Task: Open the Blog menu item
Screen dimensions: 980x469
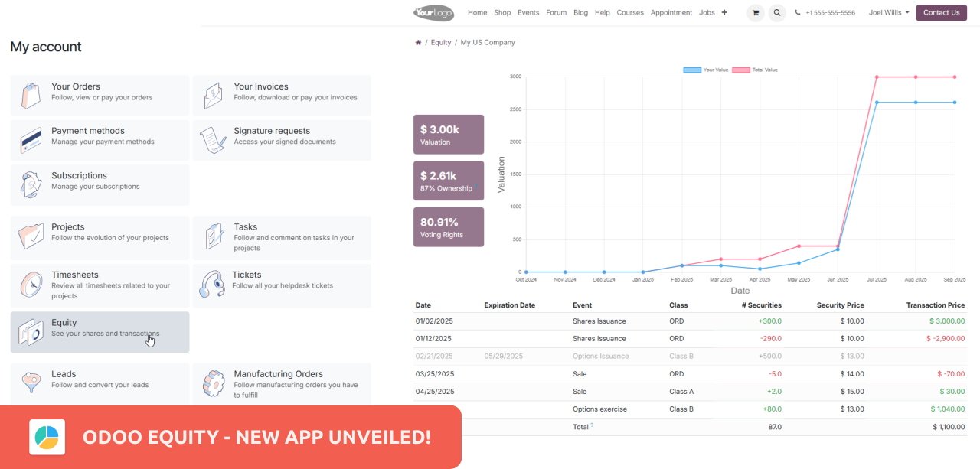Action: [x=581, y=13]
